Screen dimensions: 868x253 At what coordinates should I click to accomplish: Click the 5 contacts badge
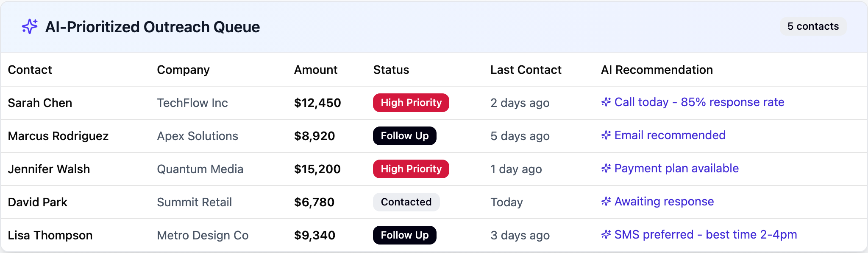[813, 26]
